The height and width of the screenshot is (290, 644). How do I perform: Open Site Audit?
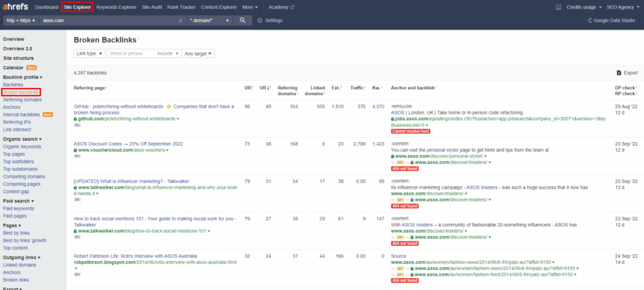pyautogui.click(x=152, y=7)
